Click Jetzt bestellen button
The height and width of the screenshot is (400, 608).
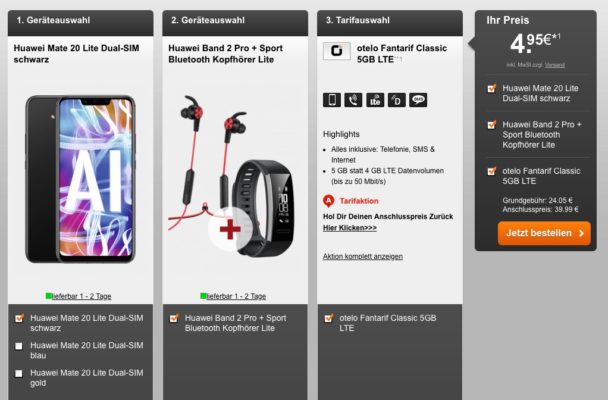click(544, 233)
